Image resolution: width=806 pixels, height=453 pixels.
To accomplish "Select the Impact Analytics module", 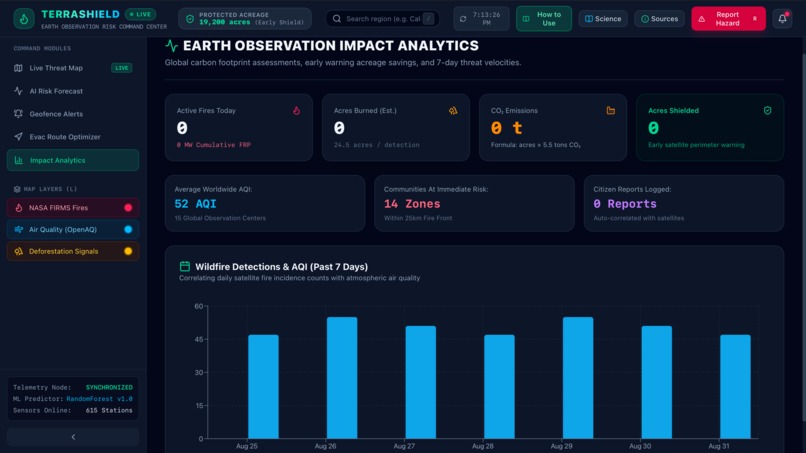I will pyautogui.click(x=73, y=160).
